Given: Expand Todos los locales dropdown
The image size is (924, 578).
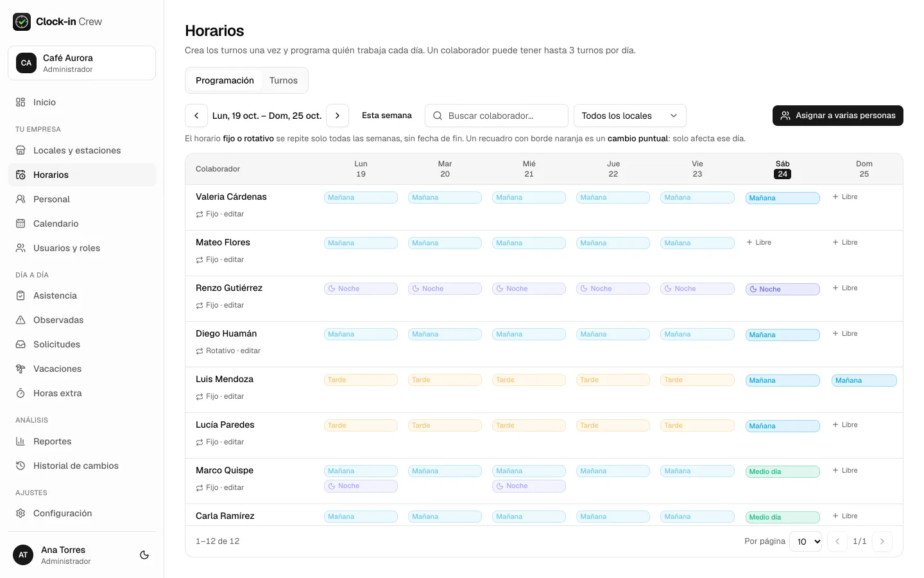Looking at the screenshot, I should click(x=630, y=116).
